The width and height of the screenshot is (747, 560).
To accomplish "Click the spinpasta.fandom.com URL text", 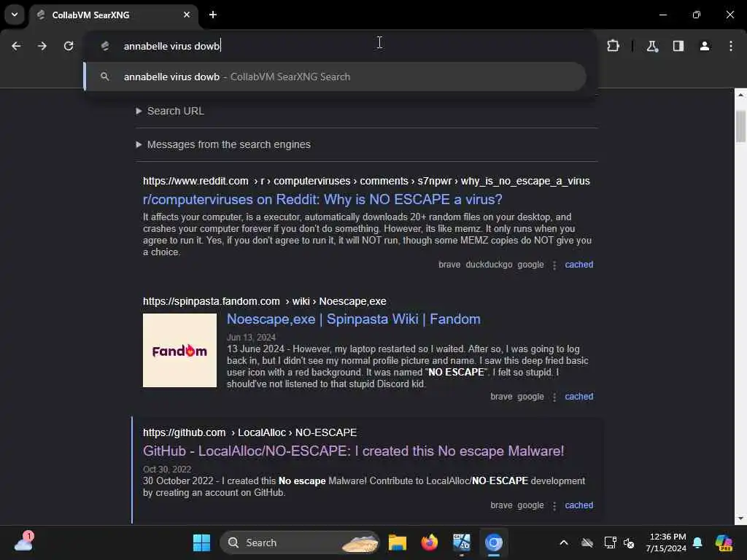I will pos(264,301).
